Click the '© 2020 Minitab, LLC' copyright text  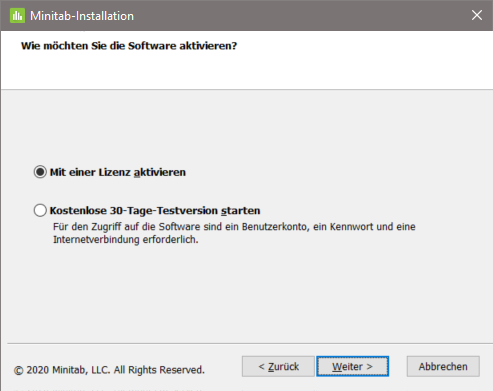[x=109, y=370]
